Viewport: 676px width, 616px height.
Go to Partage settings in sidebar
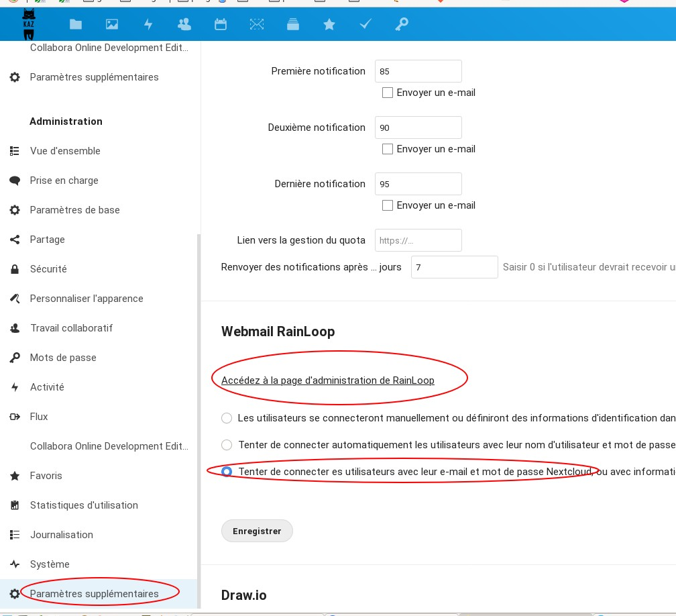47,240
